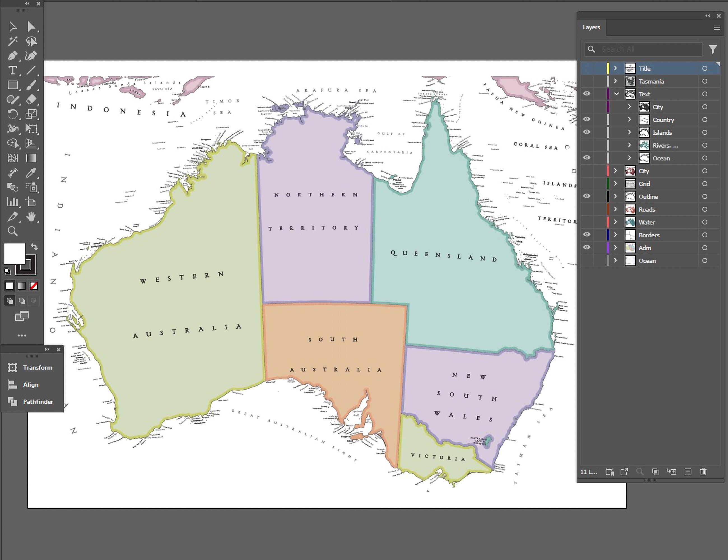Click the None color swatch
The height and width of the screenshot is (560, 728).
[x=34, y=286]
